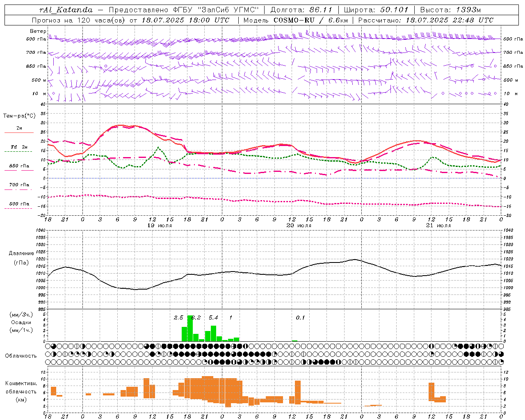Click the 500 м wind level label on left axis
This screenshot has width=525, height=420.
point(39,80)
